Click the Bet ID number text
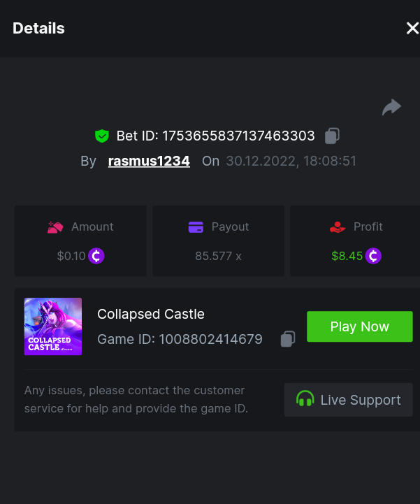Viewport: 420px width, 504px height. point(239,136)
